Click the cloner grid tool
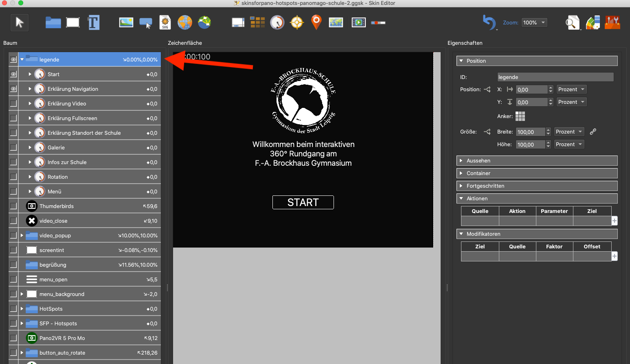Viewport: 630px width, 364px height. 257,22
